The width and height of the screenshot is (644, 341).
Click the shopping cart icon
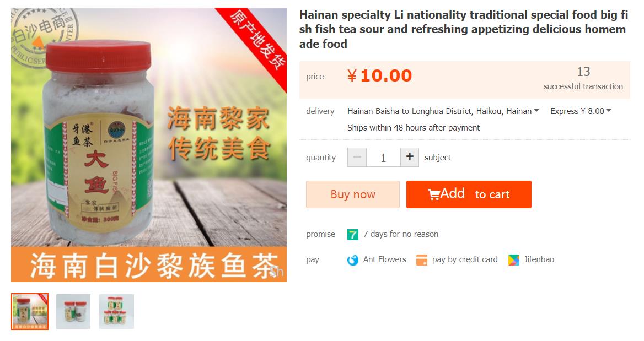434,194
